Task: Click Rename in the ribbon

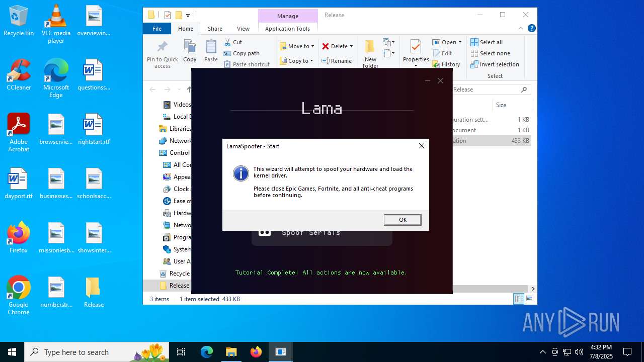Action: [337, 61]
